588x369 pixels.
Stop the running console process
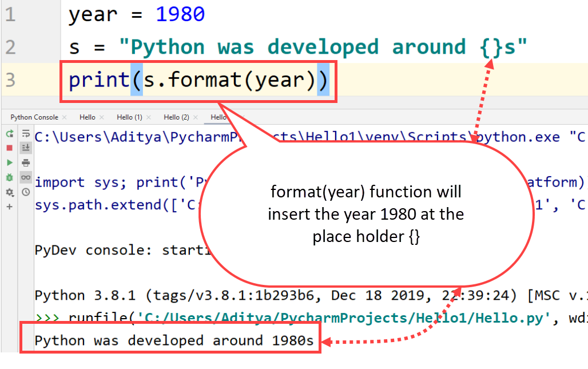click(9, 148)
